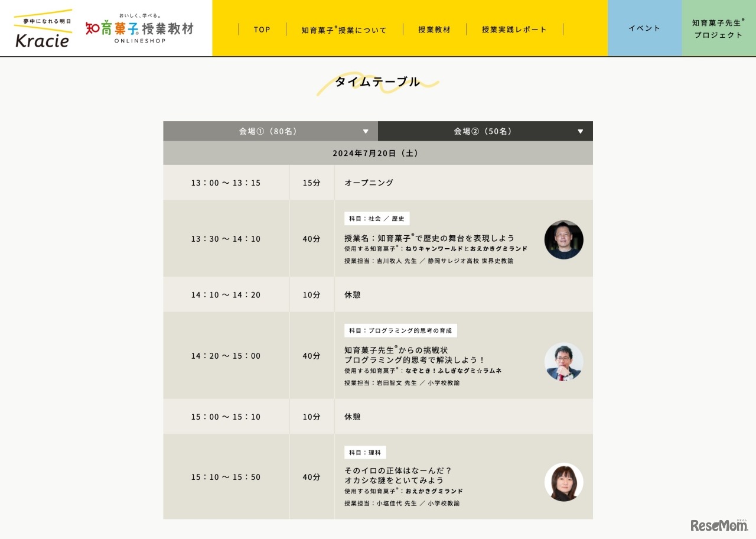Click the 15:10 〜 15:50 time cell
The image size is (756, 539).
point(226,477)
